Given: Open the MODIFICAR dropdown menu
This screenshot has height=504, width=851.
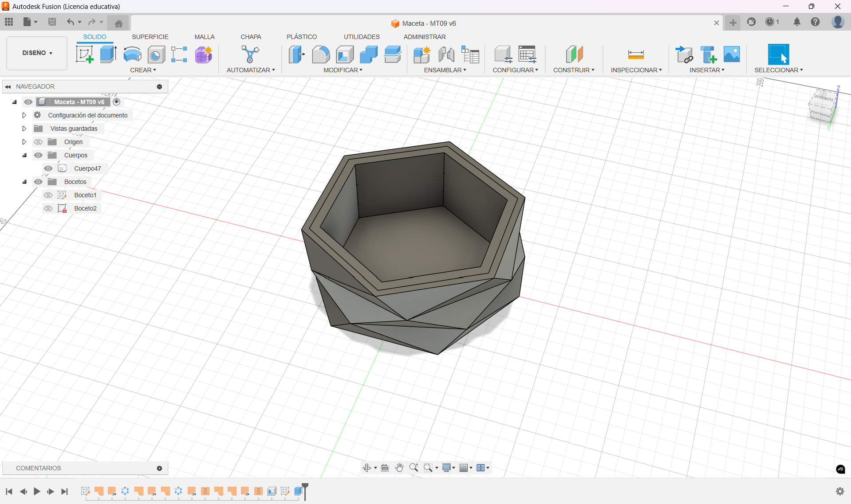Looking at the screenshot, I should pos(343,70).
